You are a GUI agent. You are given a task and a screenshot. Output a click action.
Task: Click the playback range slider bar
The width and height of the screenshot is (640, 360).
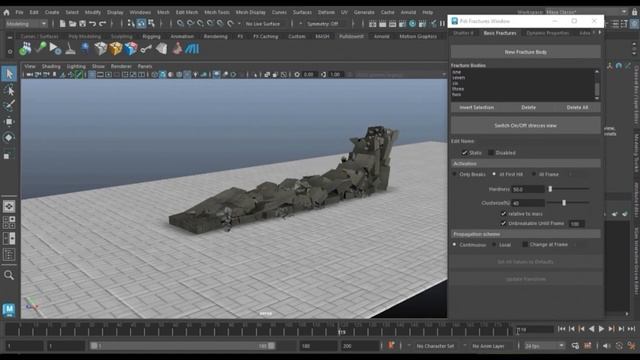pyautogui.click(x=182, y=346)
